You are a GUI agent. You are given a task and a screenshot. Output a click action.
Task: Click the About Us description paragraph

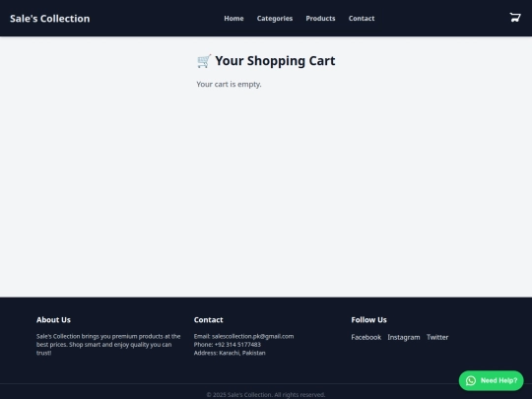108,345
